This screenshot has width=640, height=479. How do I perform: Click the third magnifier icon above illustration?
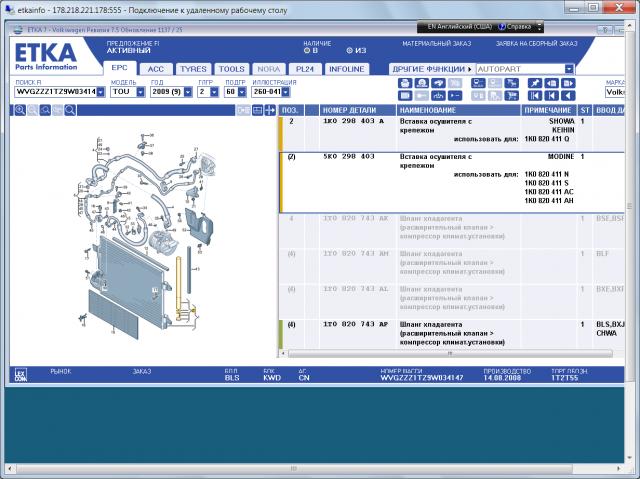(x=45, y=110)
